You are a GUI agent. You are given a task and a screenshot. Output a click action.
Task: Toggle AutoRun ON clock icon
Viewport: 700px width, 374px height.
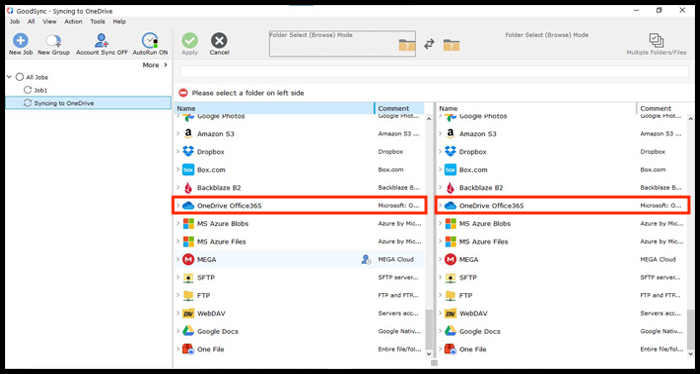[x=150, y=41]
